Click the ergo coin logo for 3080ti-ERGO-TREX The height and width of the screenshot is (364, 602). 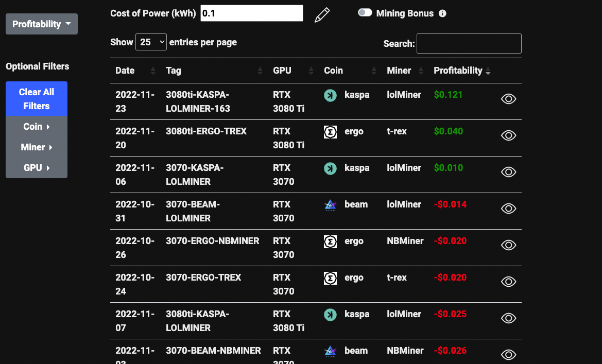click(x=330, y=132)
